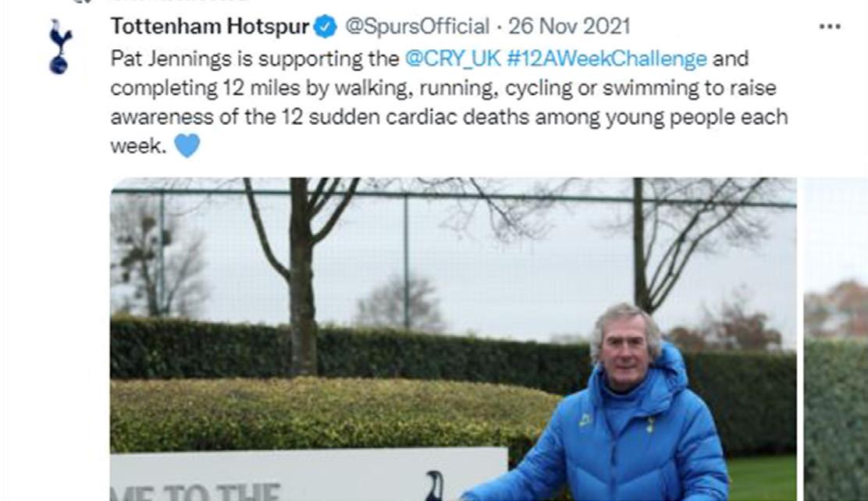868x501 pixels.
Task: Open the tweet's three-dot more menu
Action: click(x=830, y=27)
